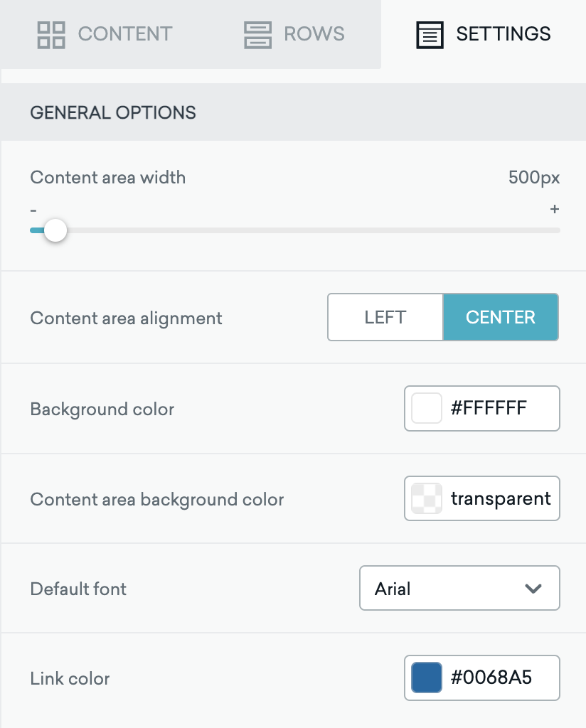586x728 pixels.
Task: Click the #FFFFFF background color field
Action: [482, 408]
